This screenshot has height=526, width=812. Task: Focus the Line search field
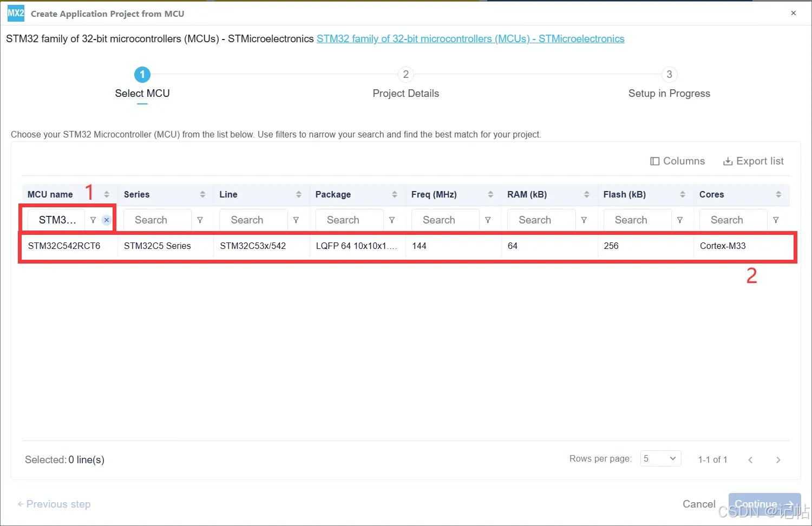(253, 220)
